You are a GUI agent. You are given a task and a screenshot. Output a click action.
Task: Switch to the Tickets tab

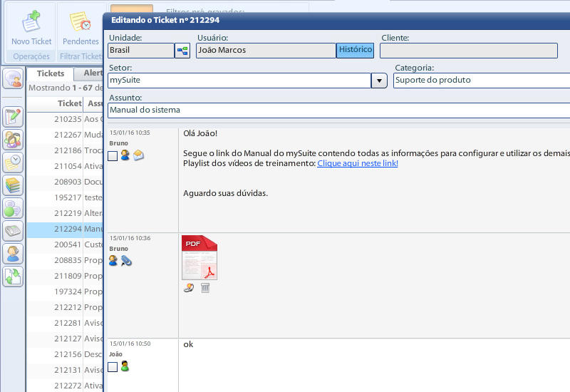click(x=51, y=73)
